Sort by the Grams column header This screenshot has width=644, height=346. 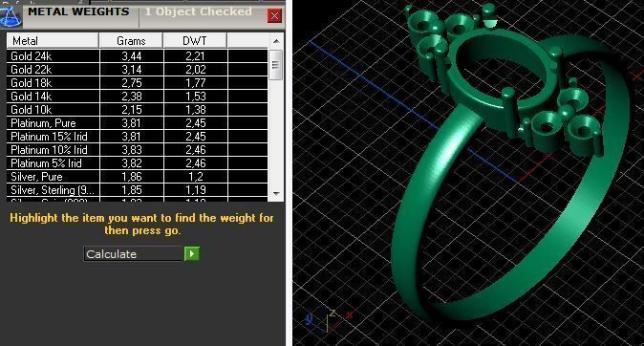point(131,41)
